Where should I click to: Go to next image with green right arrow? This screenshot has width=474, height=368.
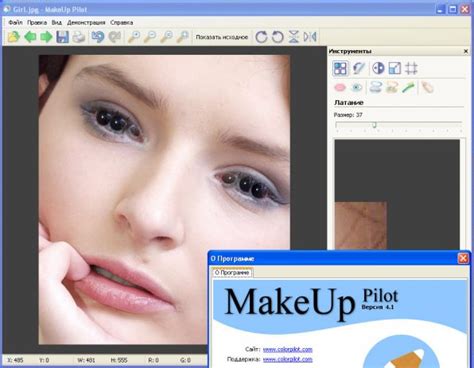tap(46, 37)
